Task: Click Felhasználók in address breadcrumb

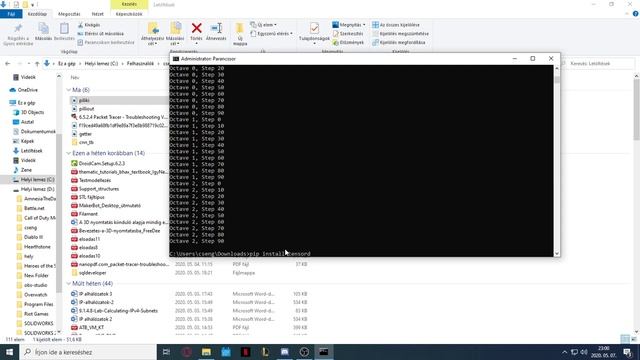Action: point(140,64)
